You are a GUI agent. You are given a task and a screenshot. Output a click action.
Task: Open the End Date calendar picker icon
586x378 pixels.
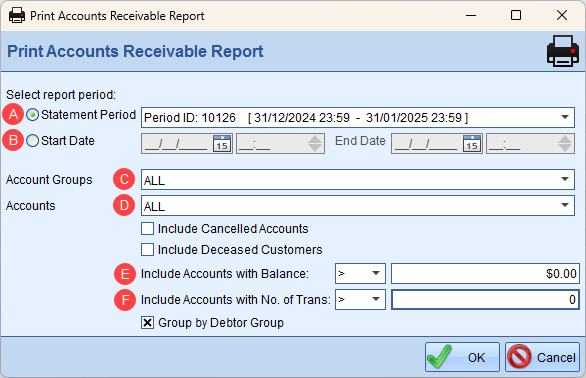472,144
